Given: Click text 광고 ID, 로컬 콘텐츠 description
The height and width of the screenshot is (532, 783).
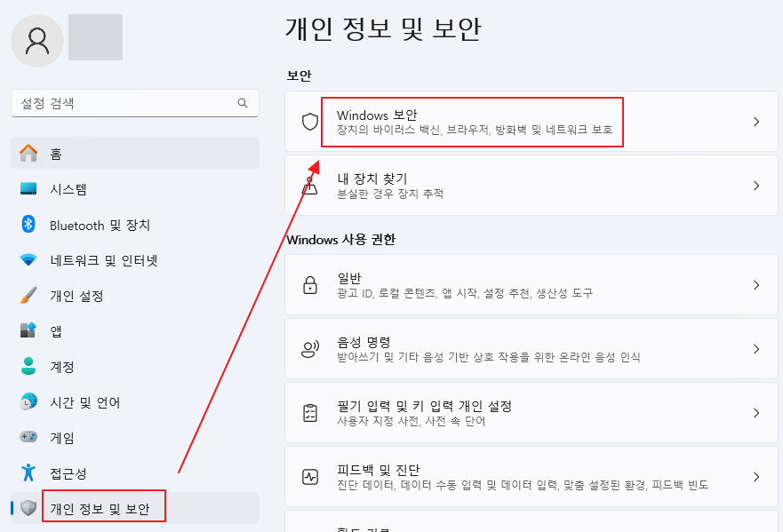Looking at the screenshot, I should (465, 293).
